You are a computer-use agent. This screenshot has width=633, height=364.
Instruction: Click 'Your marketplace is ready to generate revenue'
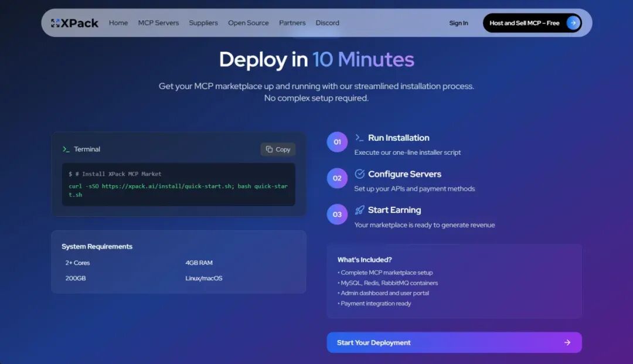424,225
